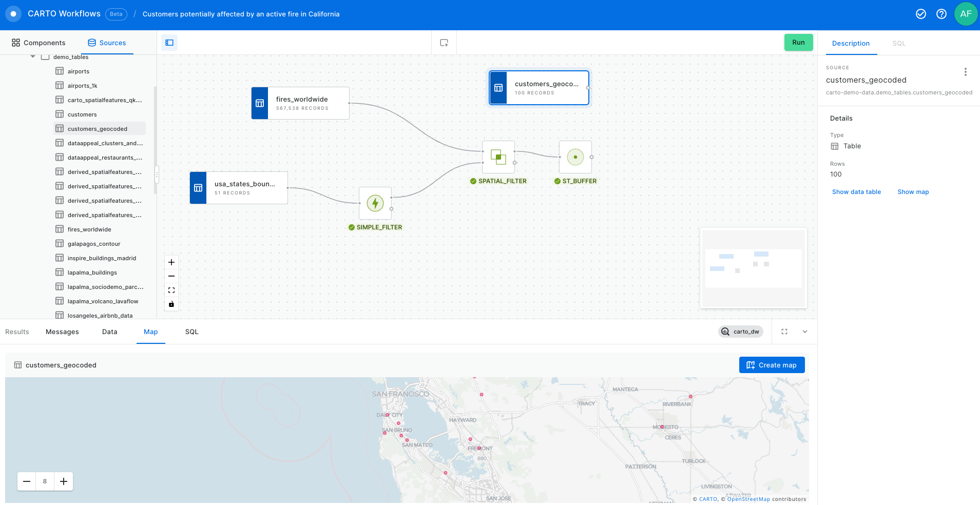The height and width of the screenshot is (505, 980).
Task: Select the ST_BUFFER node icon
Action: pyautogui.click(x=575, y=157)
